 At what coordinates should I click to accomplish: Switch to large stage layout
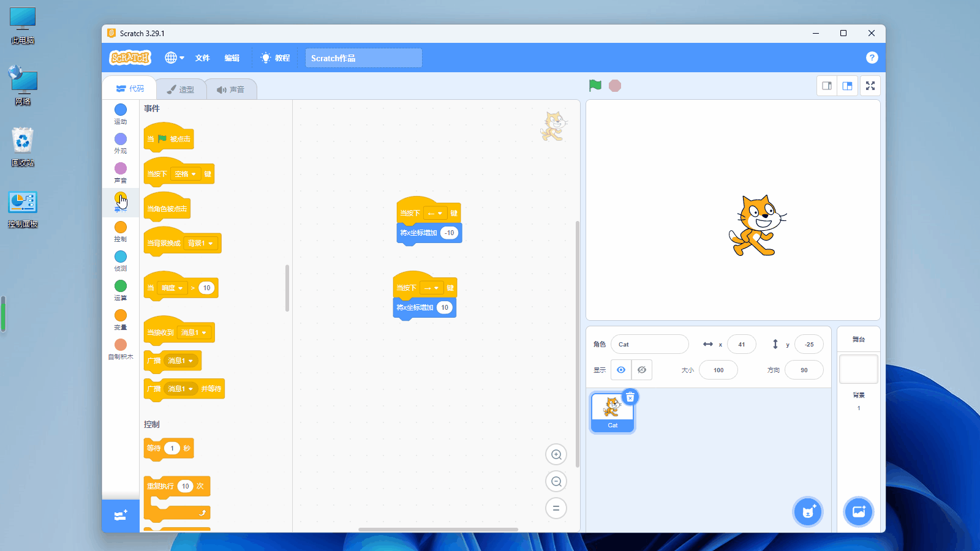pos(848,86)
